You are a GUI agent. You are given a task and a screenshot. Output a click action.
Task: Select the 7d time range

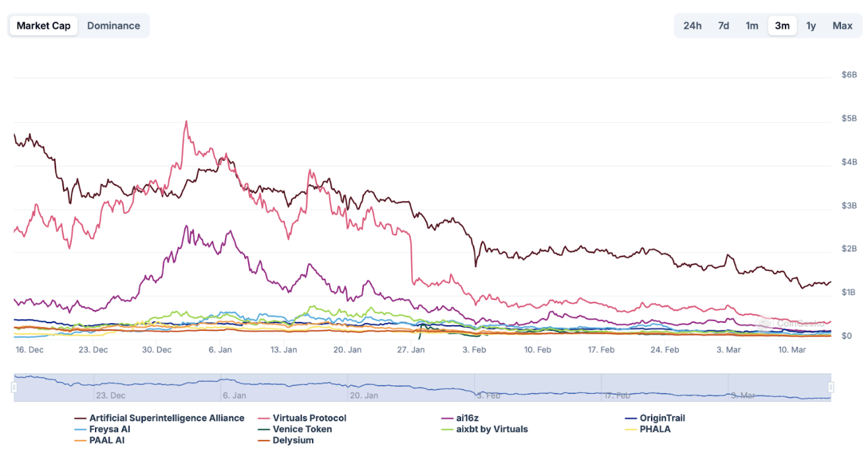[723, 26]
